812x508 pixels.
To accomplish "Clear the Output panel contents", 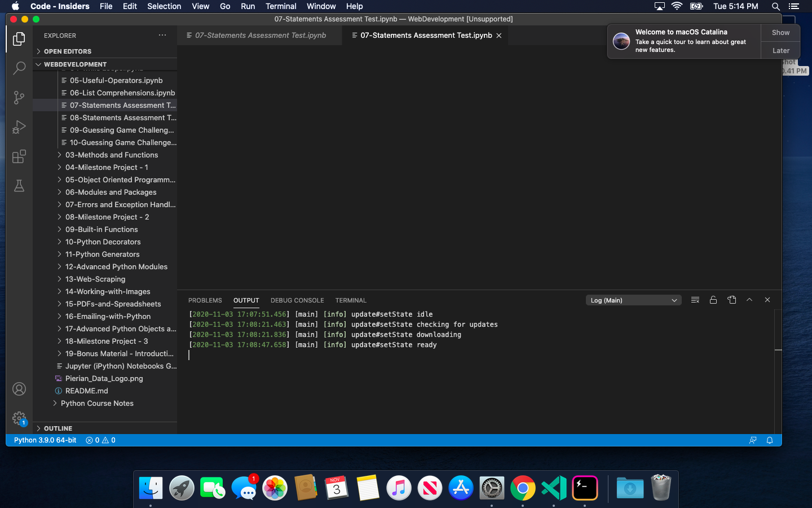I will [695, 300].
